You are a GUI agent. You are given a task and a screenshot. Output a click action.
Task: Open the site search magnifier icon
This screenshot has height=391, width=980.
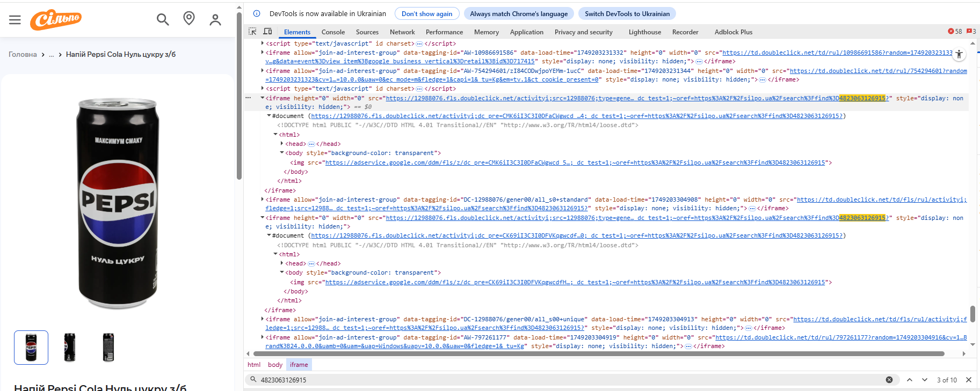[x=163, y=20]
